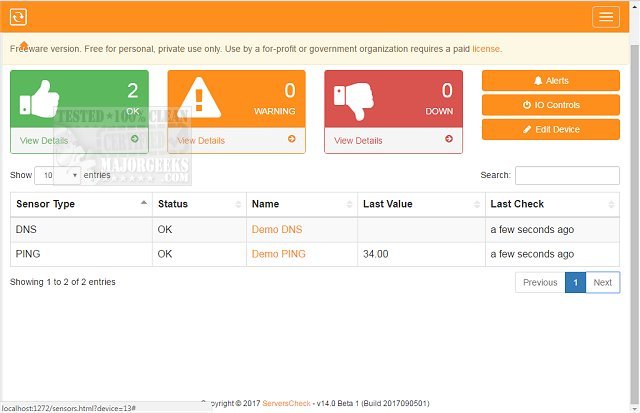Sort table by Name column
This screenshot has width=640, height=413.
302,204
